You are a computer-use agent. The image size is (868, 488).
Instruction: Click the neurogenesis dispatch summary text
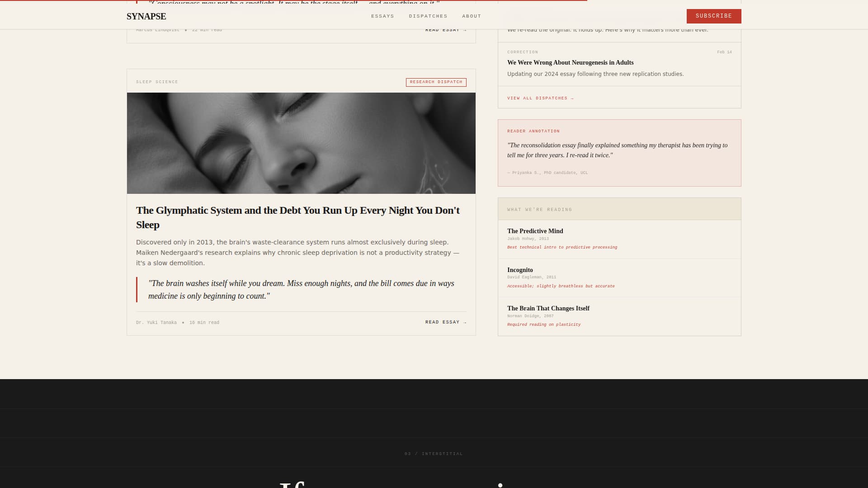click(x=595, y=74)
